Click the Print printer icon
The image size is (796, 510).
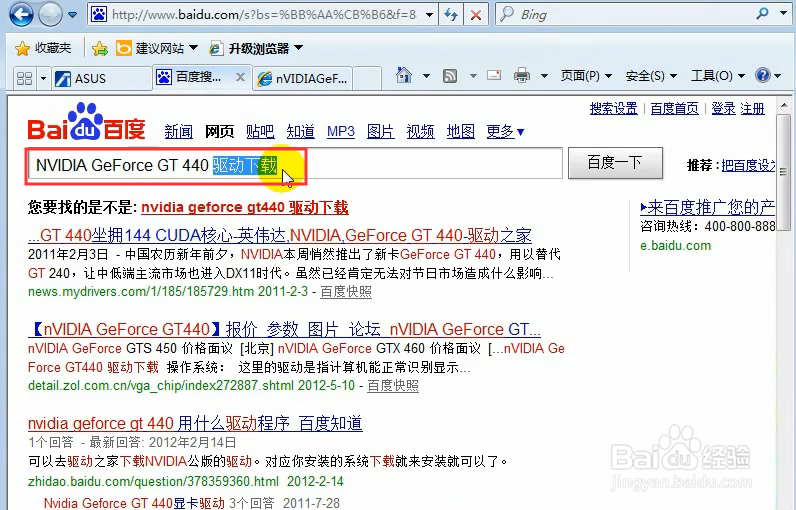(522, 76)
